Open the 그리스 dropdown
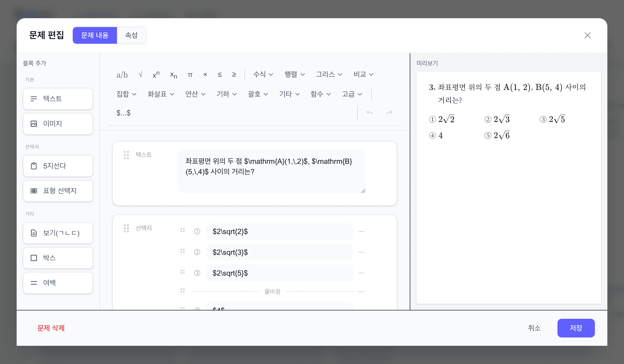The width and height of the screenshot is (624, 364). tap(329, 74)
